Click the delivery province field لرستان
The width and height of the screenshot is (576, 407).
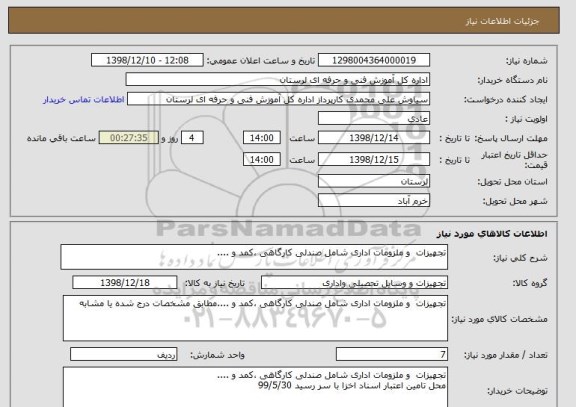[374, 181]
